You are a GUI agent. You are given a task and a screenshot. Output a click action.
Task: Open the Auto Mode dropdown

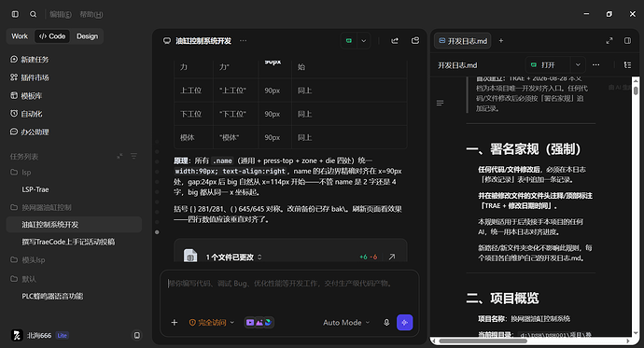(346, 323)
